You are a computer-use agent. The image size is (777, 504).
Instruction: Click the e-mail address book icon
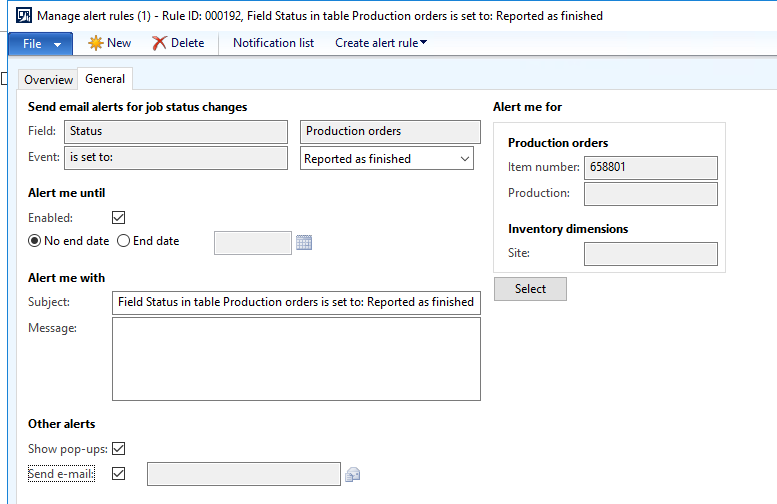[x=352, y=475]
